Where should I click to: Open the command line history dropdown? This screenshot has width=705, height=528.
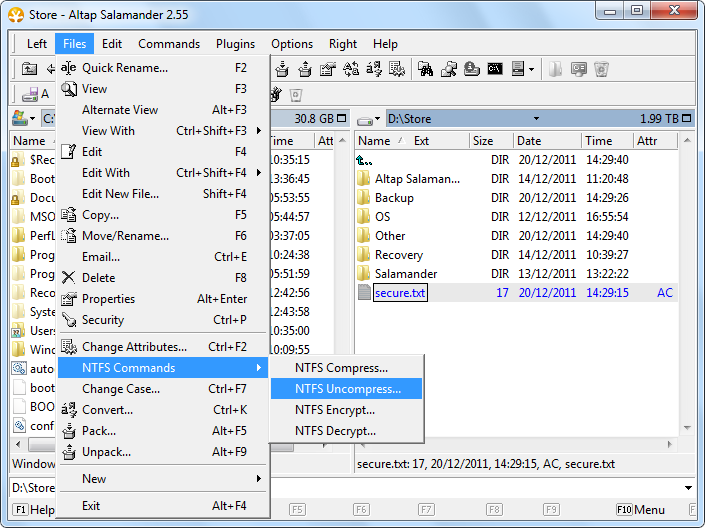pos(688,488)
